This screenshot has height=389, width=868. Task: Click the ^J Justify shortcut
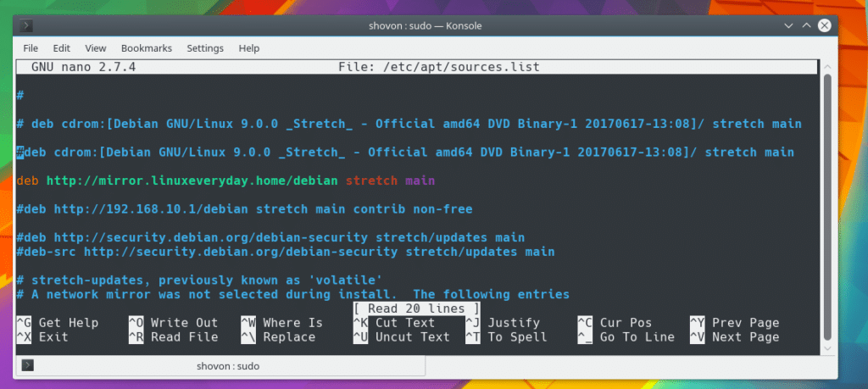point(503,323)
